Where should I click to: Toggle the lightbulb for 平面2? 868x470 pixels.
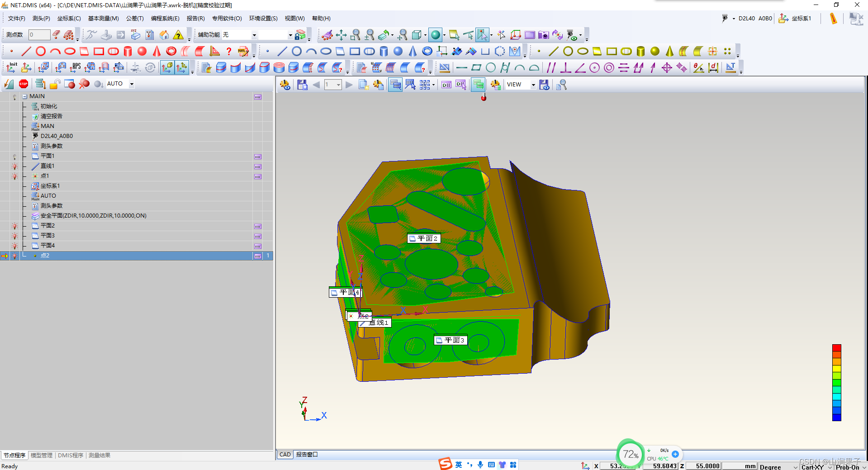pos(14,226)
